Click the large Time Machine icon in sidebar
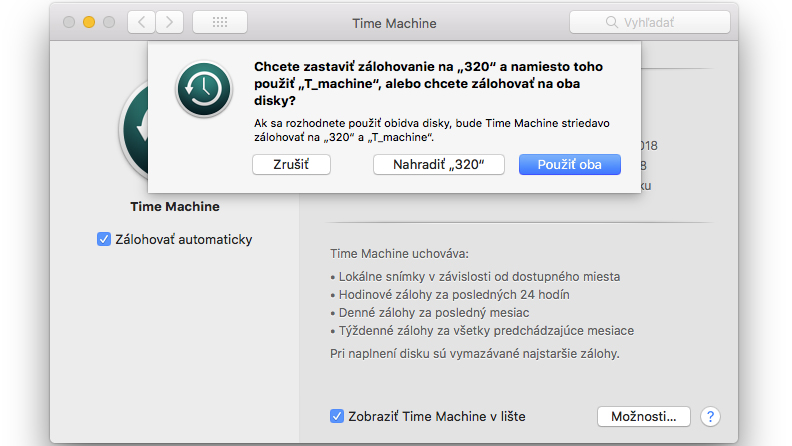 [133, 131]
